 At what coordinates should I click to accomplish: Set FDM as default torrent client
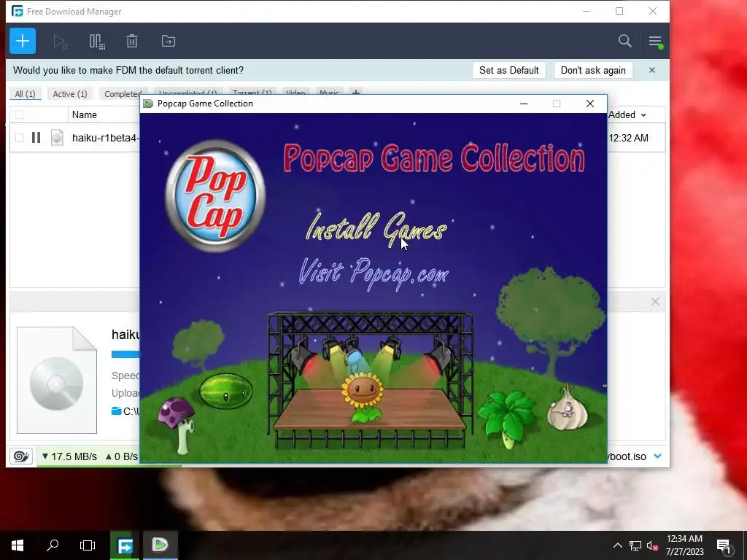(x=508, y=70)
